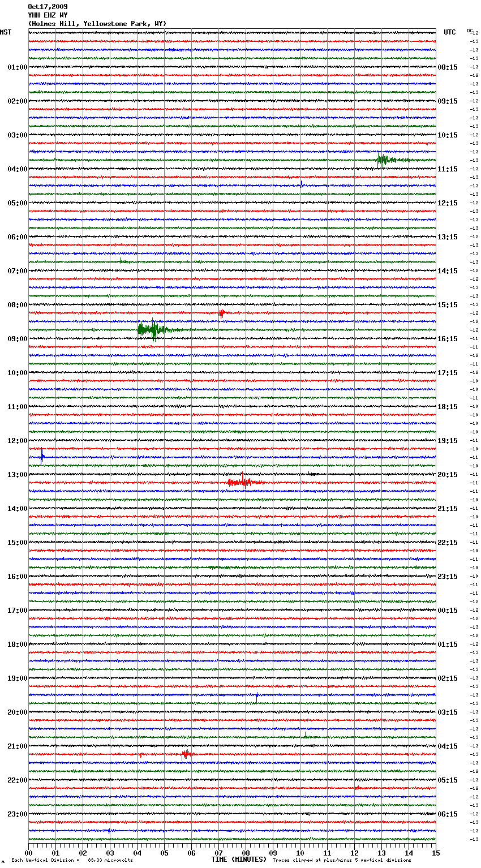Click the 18:15 UTC time label

pyautogui.click(x=448, y=407)
